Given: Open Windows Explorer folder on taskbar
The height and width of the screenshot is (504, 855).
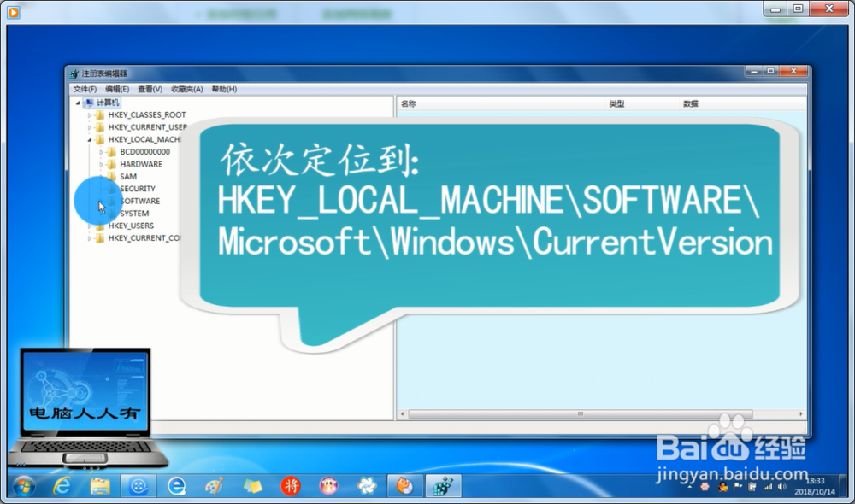Looking at the screenshot, I should [100, 485].
